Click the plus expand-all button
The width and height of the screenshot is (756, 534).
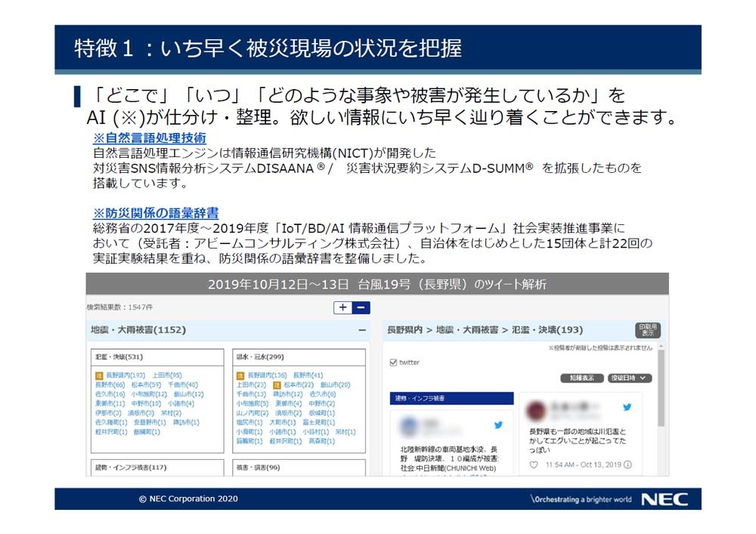342,307
